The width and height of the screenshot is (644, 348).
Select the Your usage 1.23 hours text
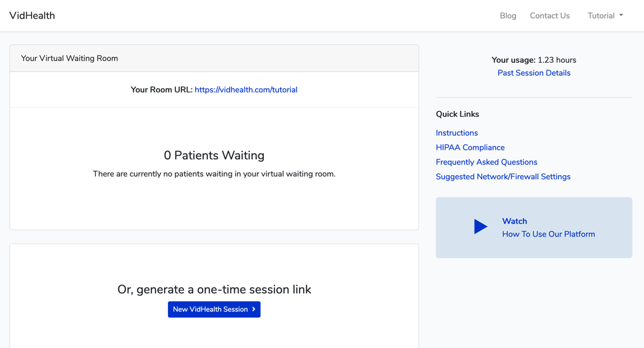point(534,60)
